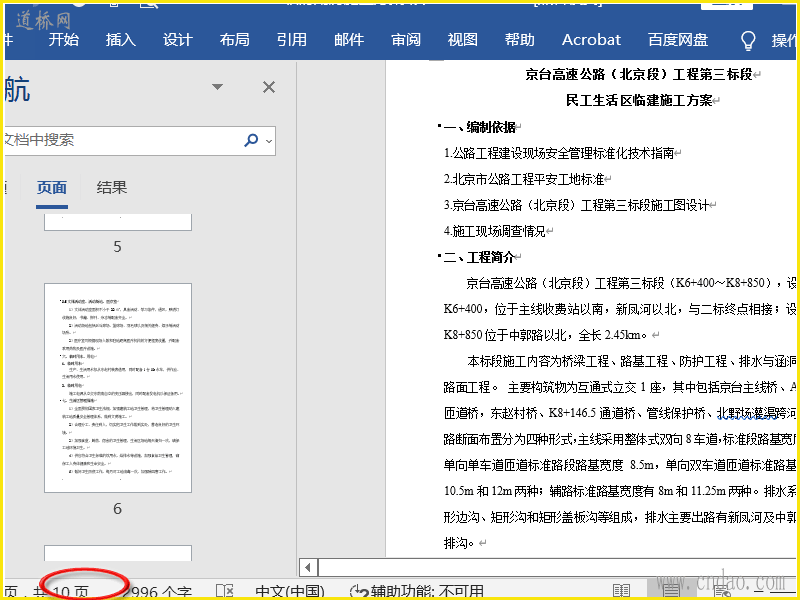Open the 百度网盘 ribbon tab

click(x=678, y=40)
